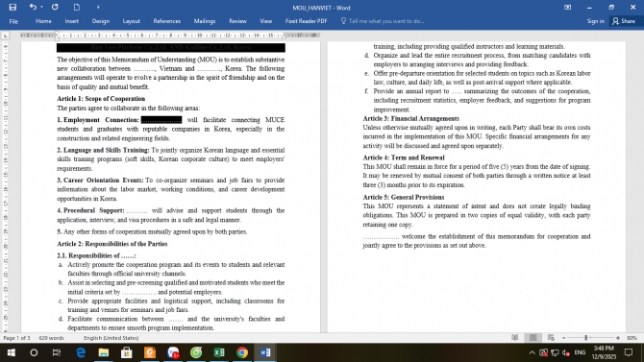Open the Windows Start menu
Screen dimensions: 644x362
[12, 352]
